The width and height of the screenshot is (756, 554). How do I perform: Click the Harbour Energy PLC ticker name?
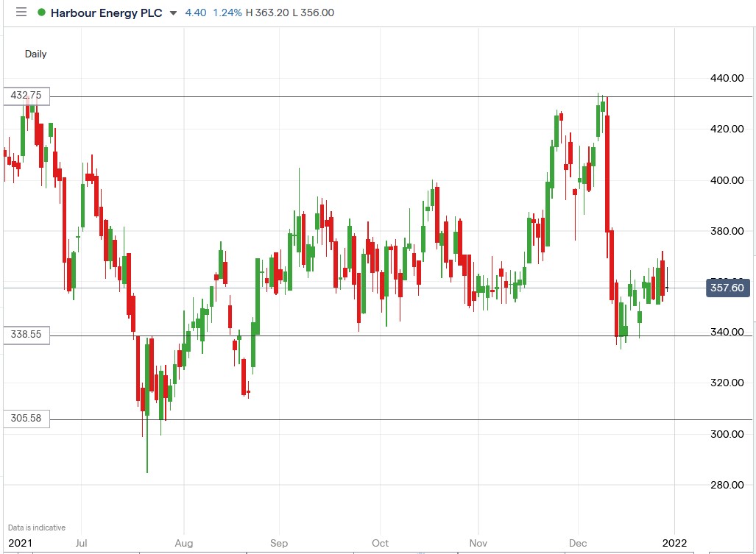(106, 13)
